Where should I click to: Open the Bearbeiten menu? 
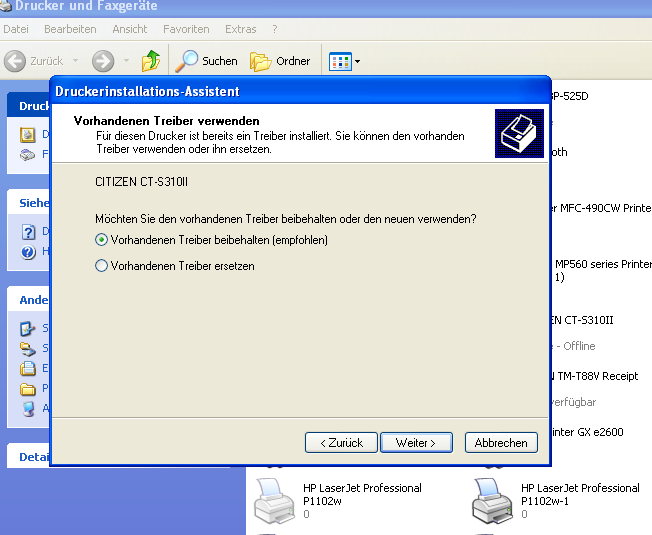click(x=70, y=29)
